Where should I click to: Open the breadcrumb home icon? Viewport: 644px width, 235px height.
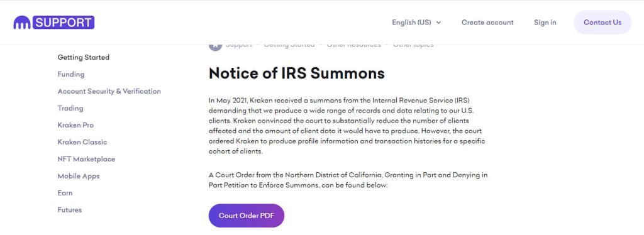215,46
